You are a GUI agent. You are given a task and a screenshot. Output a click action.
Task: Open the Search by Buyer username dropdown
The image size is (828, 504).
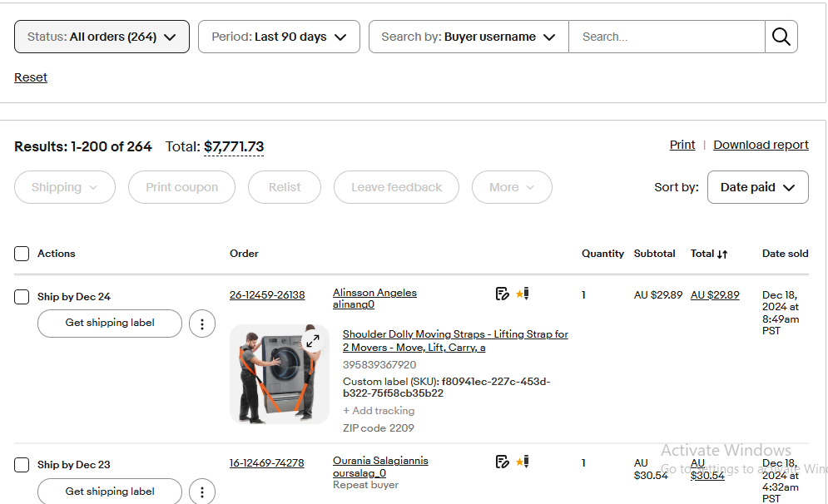(x=469, y=37)
